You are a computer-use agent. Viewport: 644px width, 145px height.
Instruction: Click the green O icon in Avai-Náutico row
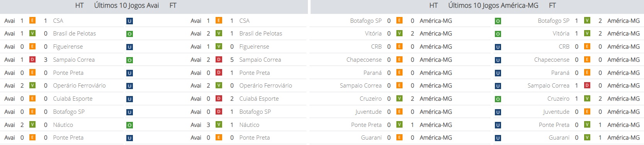pos(130,125)
